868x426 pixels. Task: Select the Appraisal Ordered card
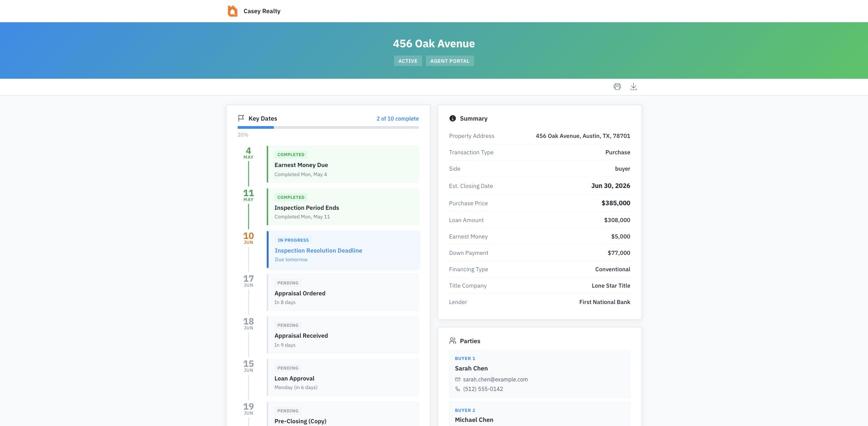click(343, 292)
